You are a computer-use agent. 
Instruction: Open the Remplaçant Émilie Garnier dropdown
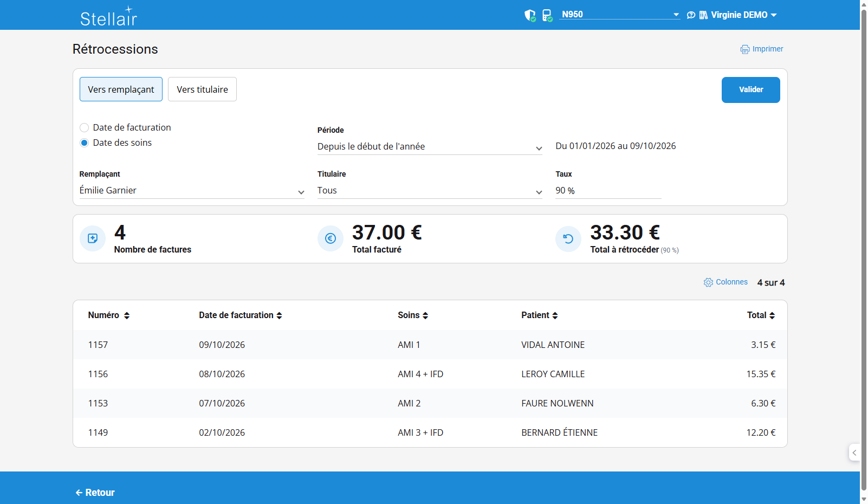tap(192, 191)
